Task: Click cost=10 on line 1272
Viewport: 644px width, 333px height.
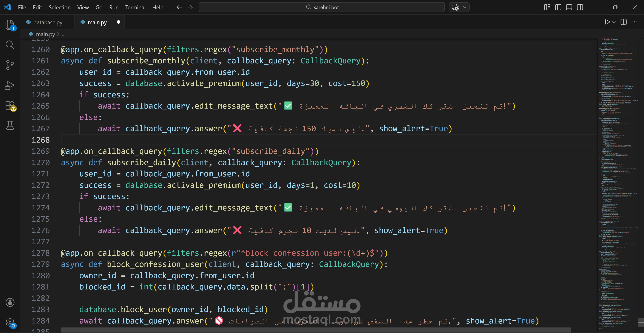Action: (340, 185)
